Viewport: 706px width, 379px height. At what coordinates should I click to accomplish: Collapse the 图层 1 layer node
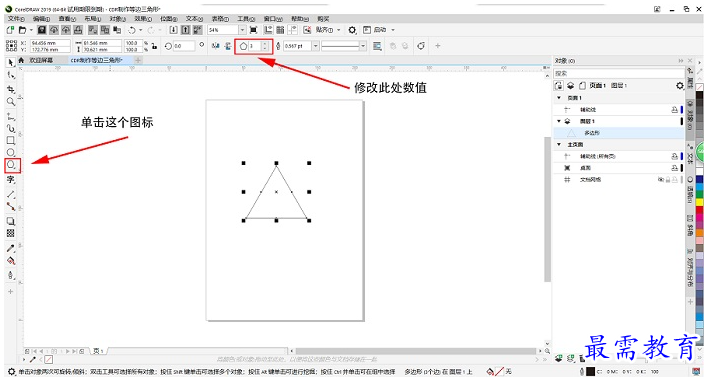point(559,121)
